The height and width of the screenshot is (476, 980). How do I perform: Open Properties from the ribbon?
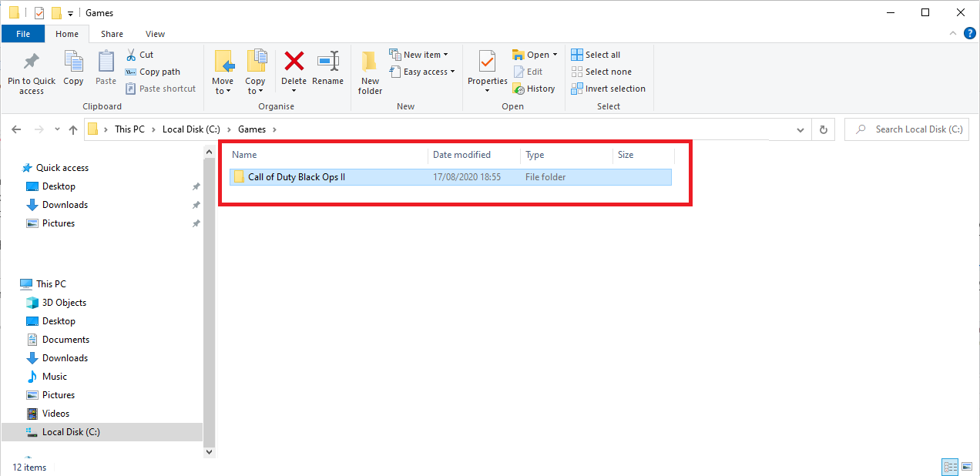pos(487,62)
